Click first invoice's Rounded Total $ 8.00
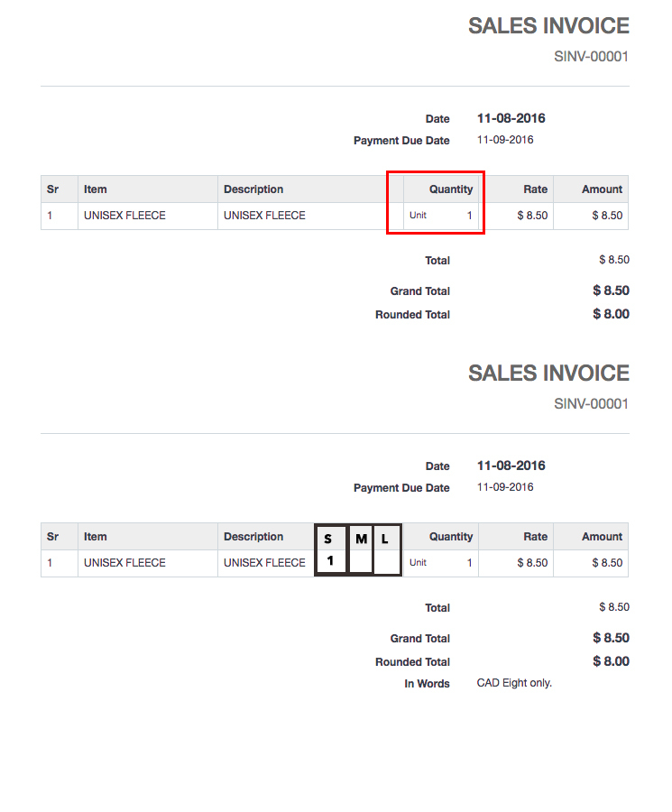672x812 pixels. (x=611, y=314)
